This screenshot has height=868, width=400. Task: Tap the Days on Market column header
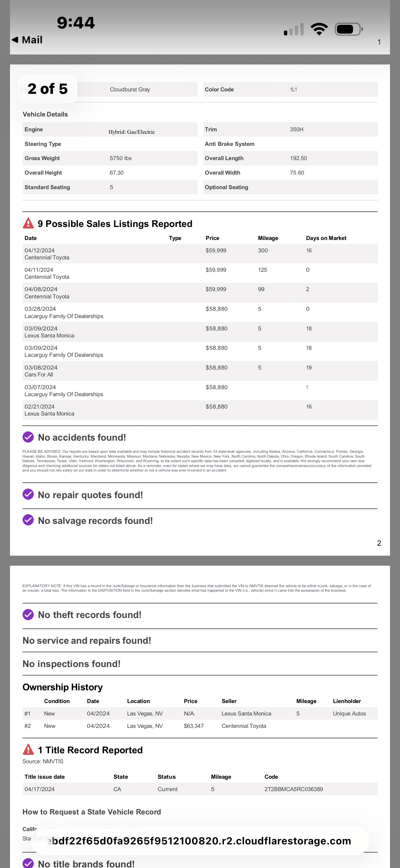(326, 238)
